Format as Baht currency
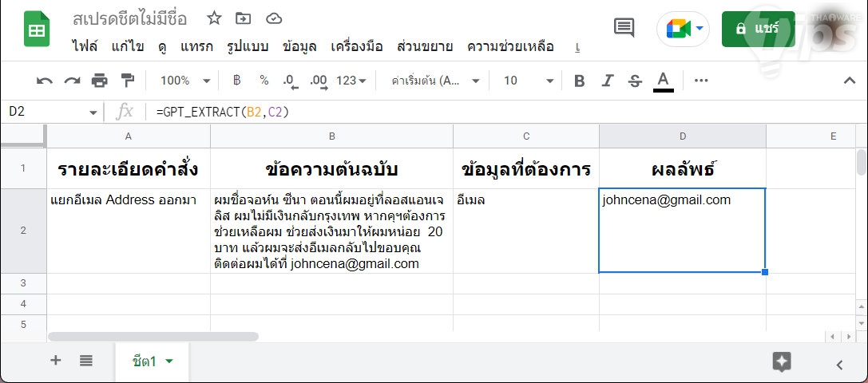 click(237, 81)
